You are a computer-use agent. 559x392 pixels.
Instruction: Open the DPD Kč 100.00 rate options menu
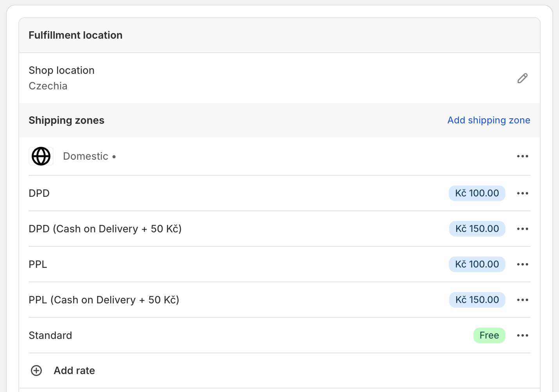pos(522,193)
